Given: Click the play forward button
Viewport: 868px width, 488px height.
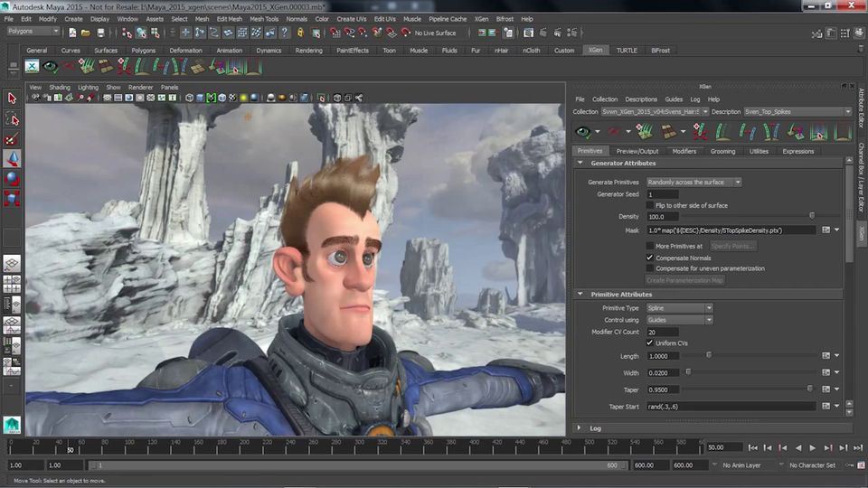Looking at the screenshot, I should coord(812,447).
